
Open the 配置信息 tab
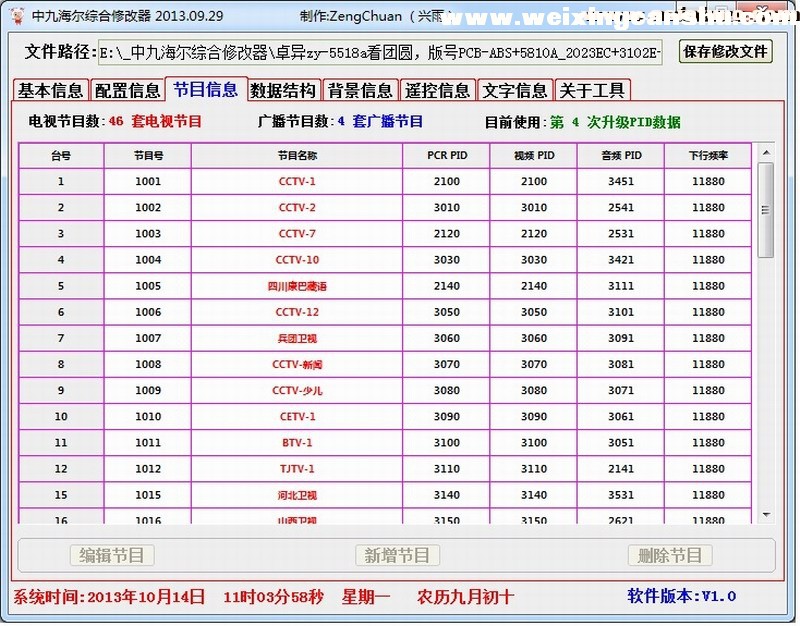click(128, 91)
